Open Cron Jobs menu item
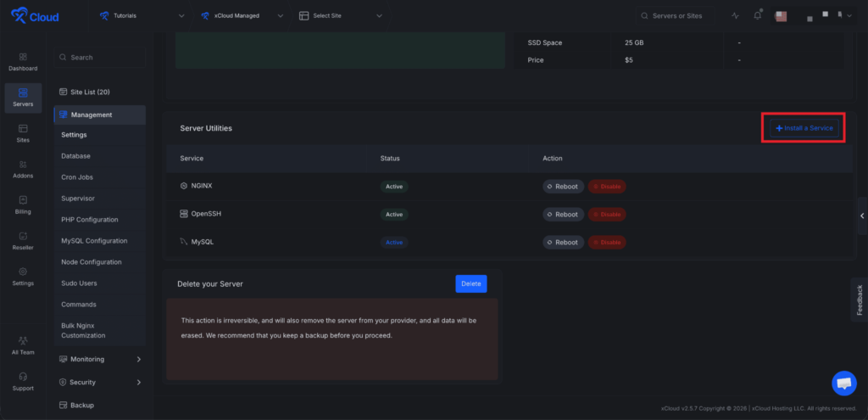This screenshot has width=868, height=420. coord(100,177)
